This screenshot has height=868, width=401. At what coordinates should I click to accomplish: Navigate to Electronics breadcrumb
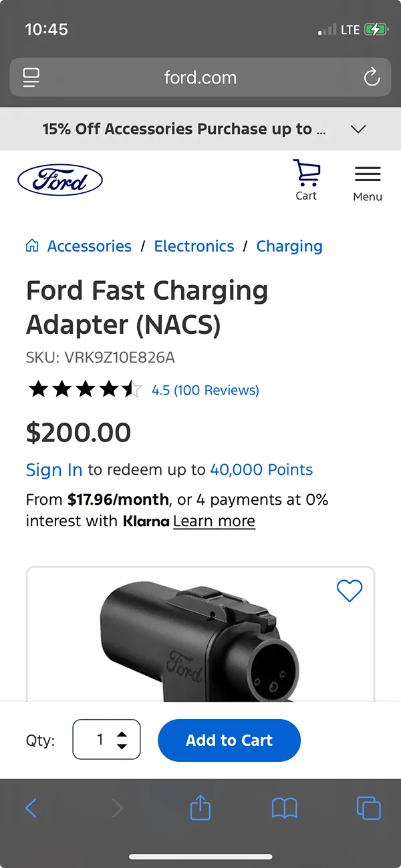[x=194, y=246]
